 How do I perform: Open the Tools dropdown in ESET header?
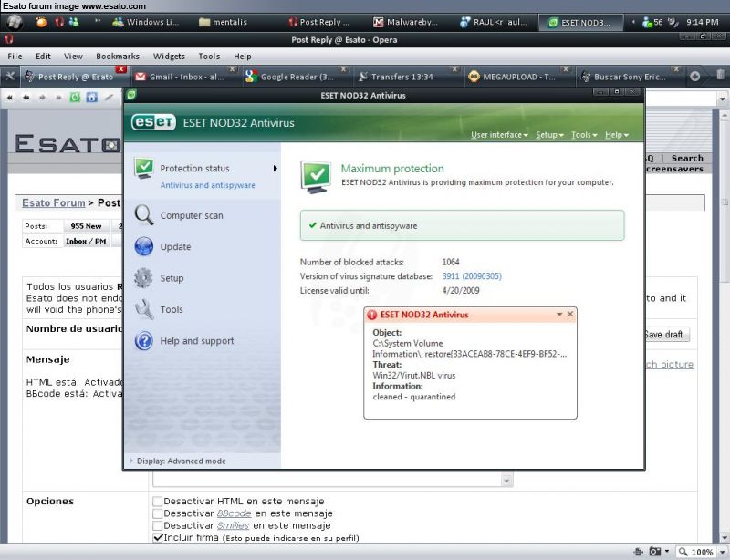tap(584, 135)
